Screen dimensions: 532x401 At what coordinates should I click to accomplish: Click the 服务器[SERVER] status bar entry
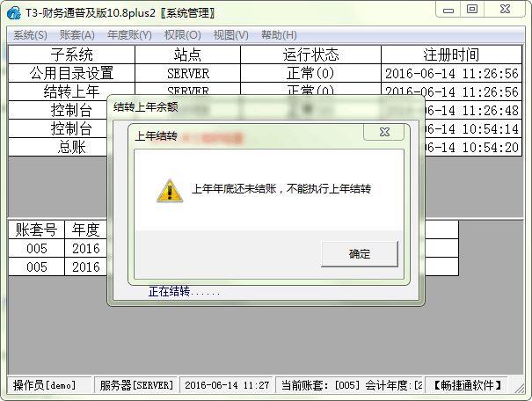point(136,385)
